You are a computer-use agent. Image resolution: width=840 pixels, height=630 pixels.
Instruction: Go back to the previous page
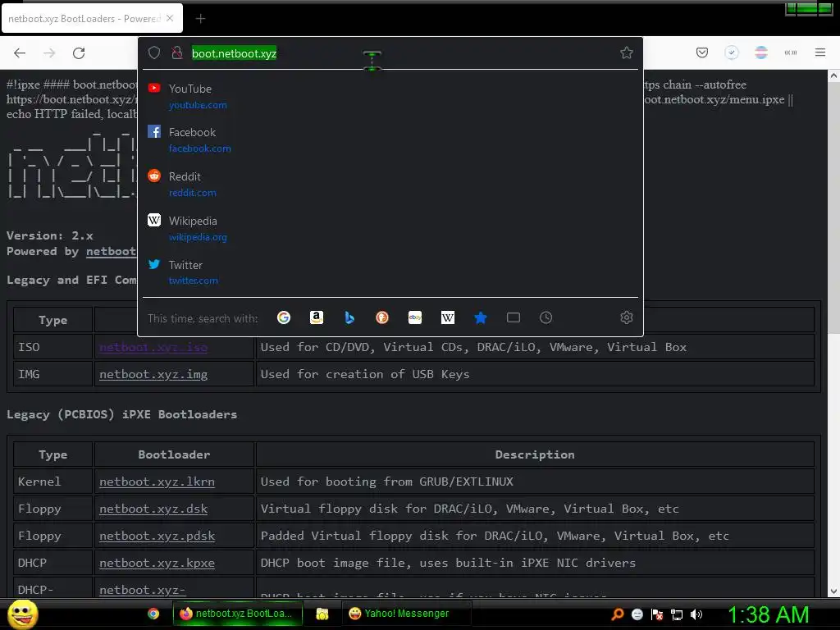click(x=20, y=53)
